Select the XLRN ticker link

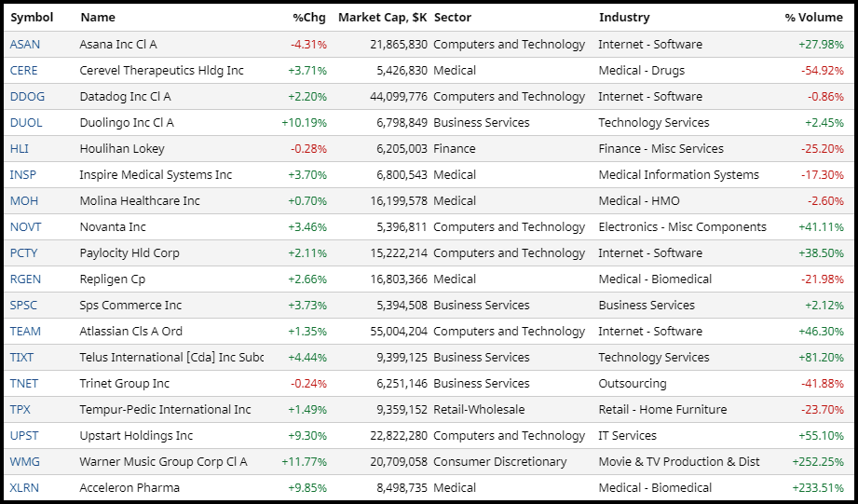(25, 488)
